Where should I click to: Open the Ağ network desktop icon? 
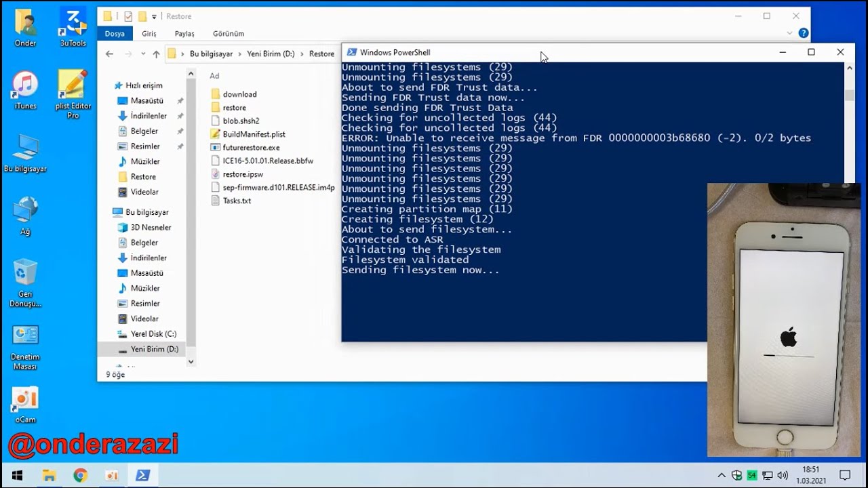[25, 216]
